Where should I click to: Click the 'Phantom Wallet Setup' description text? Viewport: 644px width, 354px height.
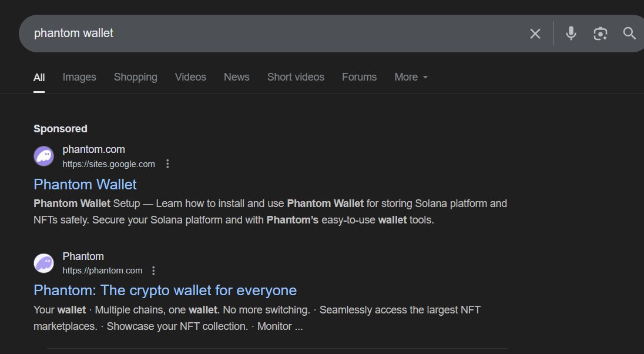point(86,203)
